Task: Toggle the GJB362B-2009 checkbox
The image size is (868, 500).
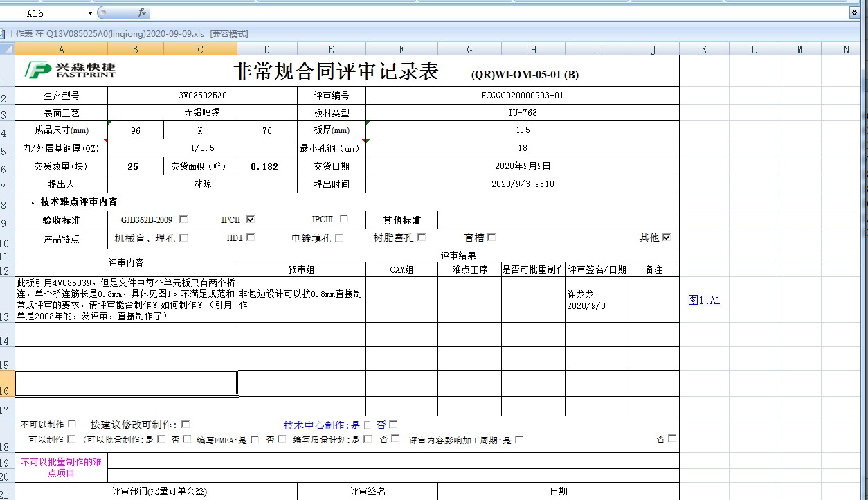Action: 183,220
